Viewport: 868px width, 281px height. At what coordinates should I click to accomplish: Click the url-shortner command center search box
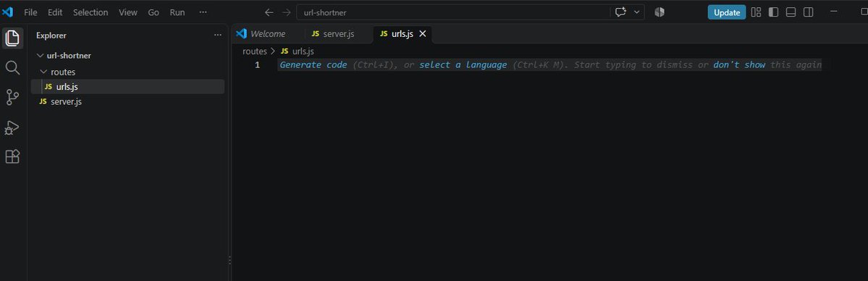[452, 12]
